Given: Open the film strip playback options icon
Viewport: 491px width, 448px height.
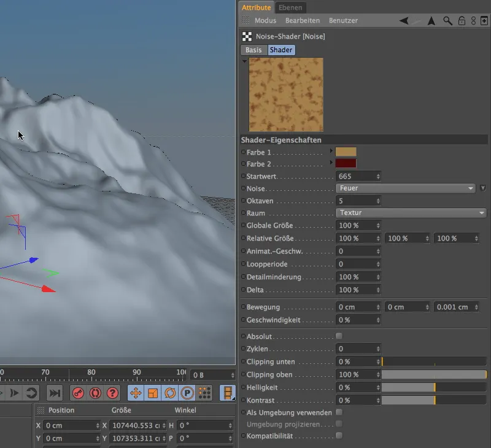Looking at the screenshot, I should coord(228,393).
